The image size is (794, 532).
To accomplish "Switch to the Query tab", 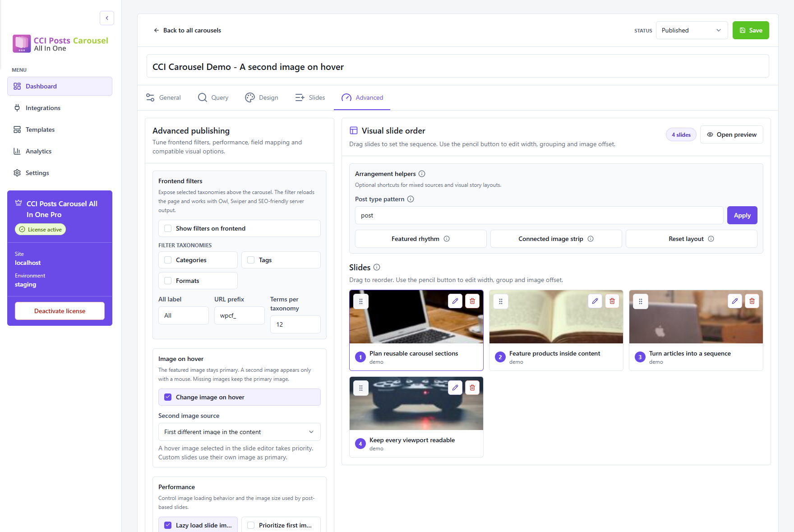I will (213, 97).
